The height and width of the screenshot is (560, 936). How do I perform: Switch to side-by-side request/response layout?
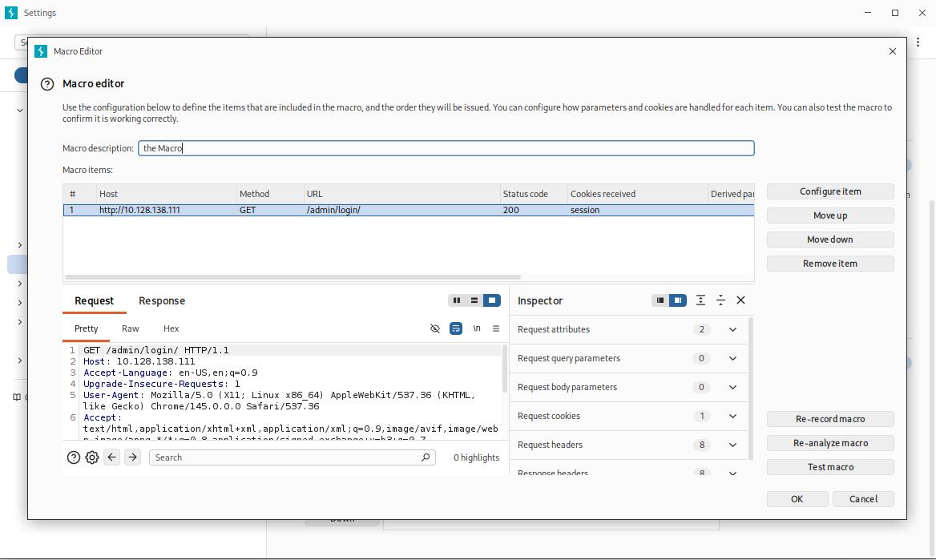pyautogui.click(x=457, y=300)
